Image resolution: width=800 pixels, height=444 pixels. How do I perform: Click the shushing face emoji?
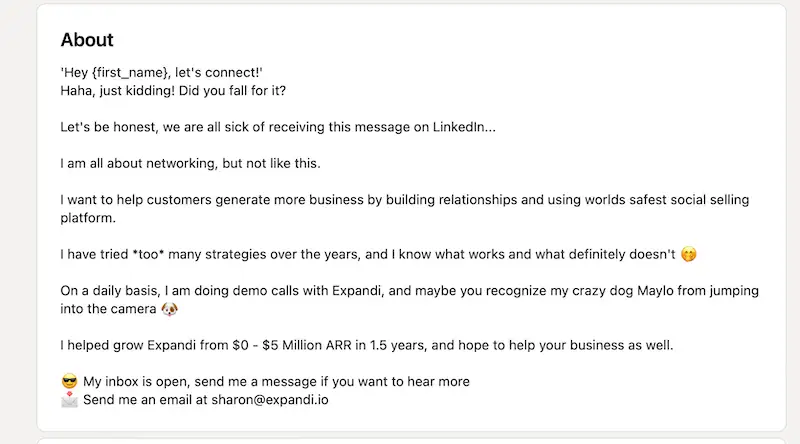click(x=688, y=254)
